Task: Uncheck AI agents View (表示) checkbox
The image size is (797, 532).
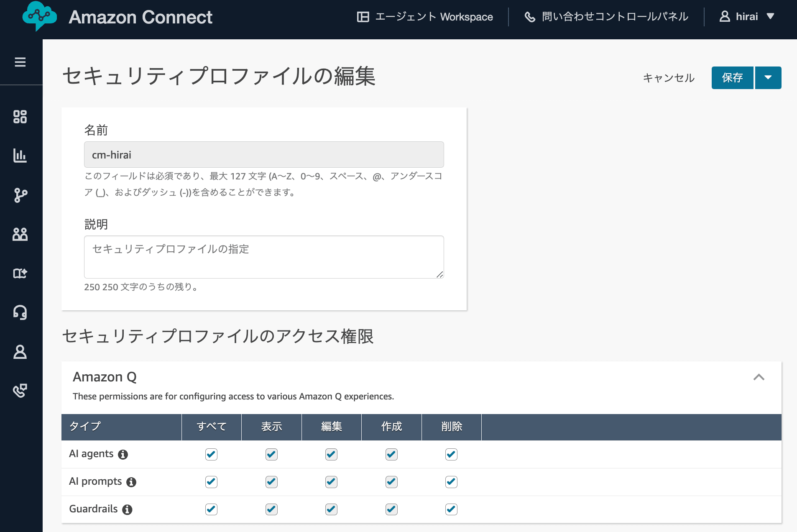Action: (271, 454)
